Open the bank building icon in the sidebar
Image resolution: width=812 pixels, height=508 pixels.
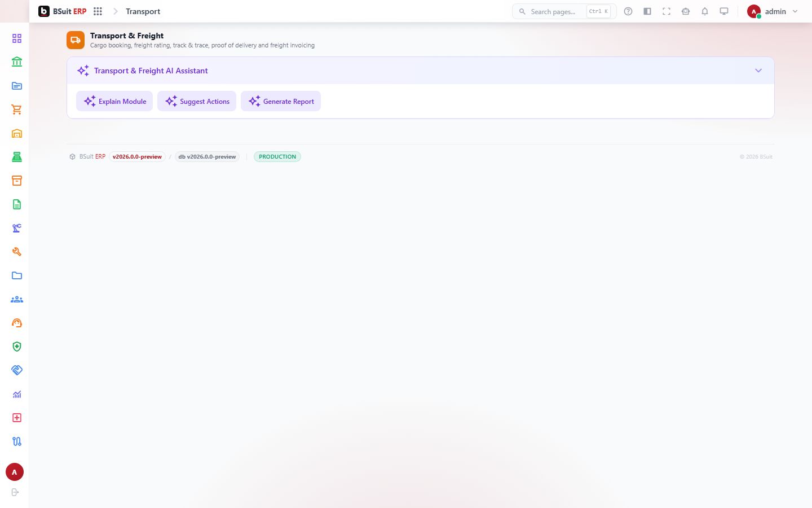[x=17, y=62]
